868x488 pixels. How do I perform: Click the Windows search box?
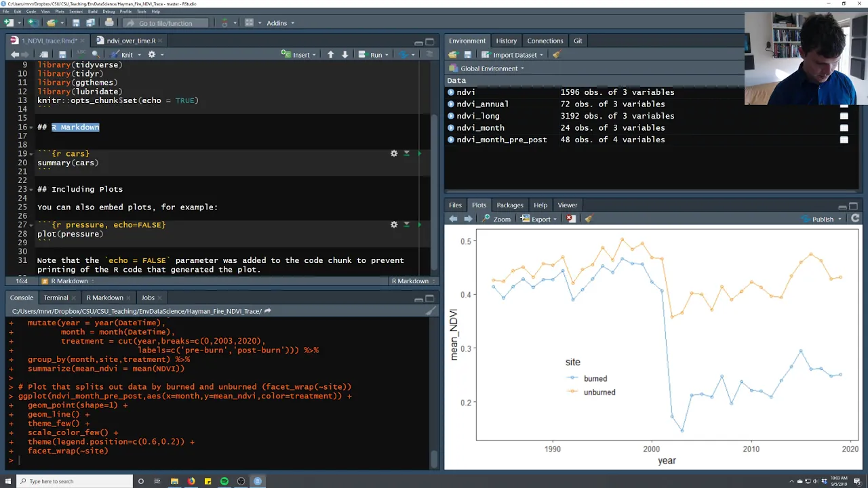pyautogui.click(x=75, y=481)
